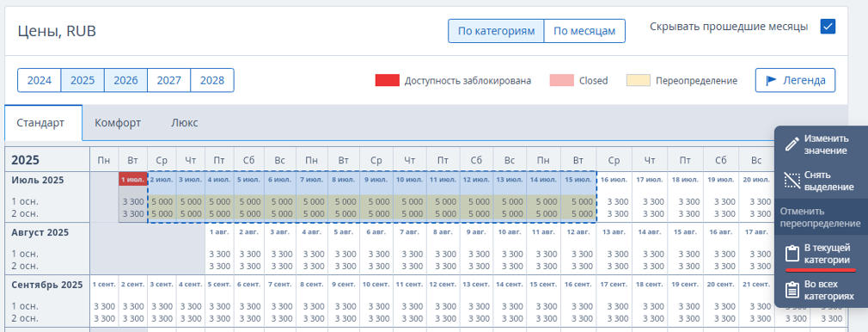Click the 2 осн. label in Август 2025
Image resolution: width=868 pixels, height=332 pixels.
tap(25, 266)
